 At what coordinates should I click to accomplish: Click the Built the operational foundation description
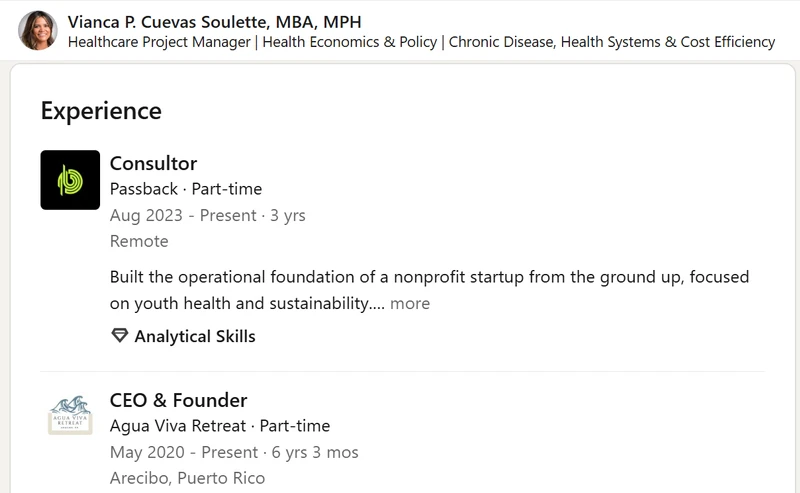point(429,290)
